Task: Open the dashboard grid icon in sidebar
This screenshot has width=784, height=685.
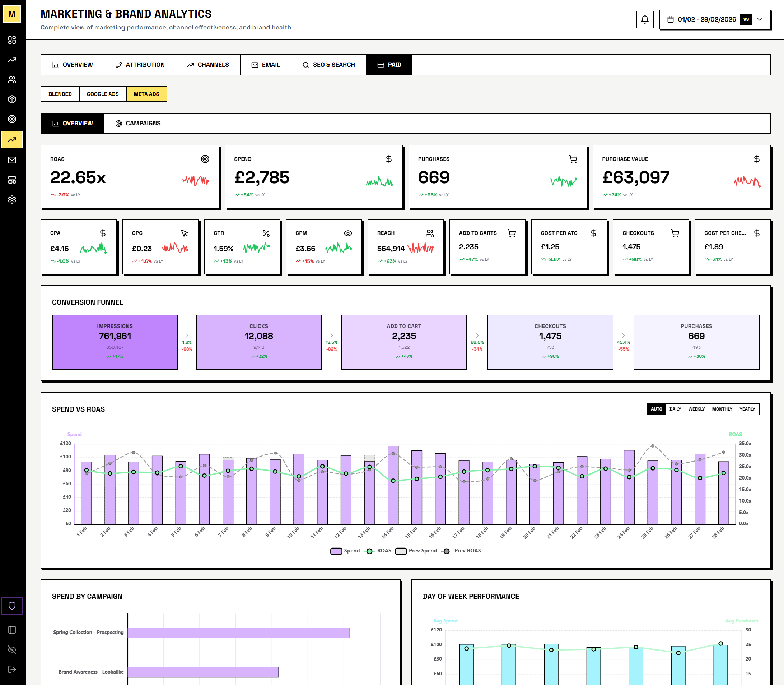Action: (x=12, y=40)
